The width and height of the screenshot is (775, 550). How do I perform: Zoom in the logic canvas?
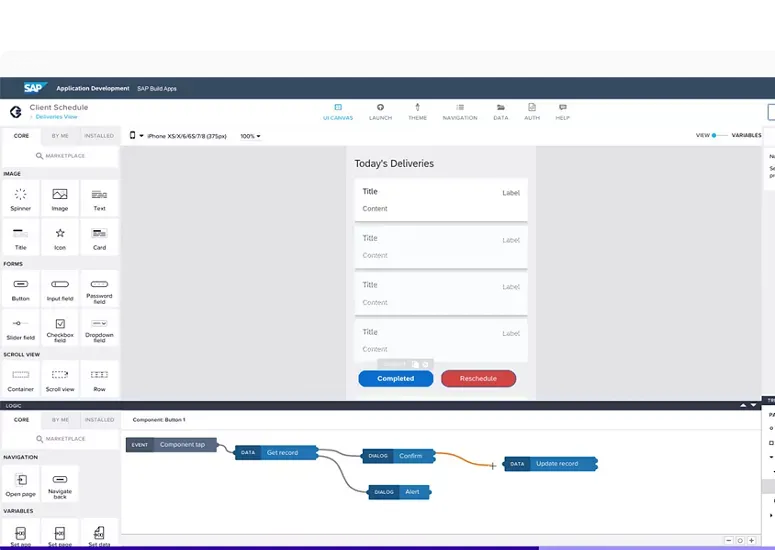pyautogui.click(x=751, y=541)
